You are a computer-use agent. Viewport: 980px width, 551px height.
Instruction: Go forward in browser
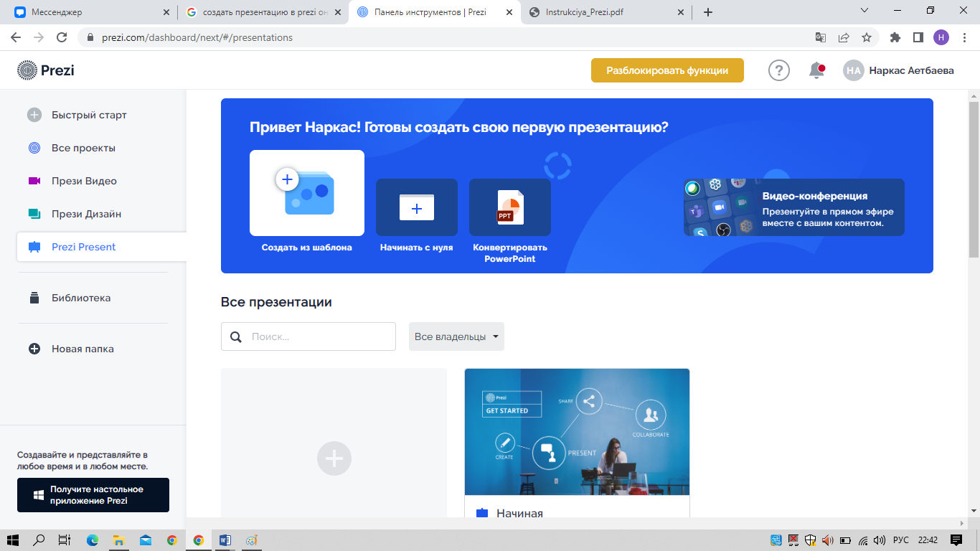point(39,37)
